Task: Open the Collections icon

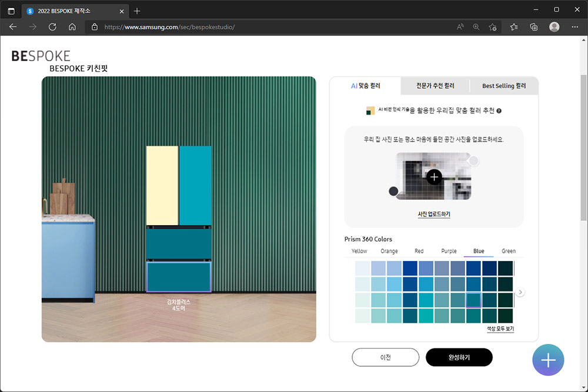Action: coord(534,27)
